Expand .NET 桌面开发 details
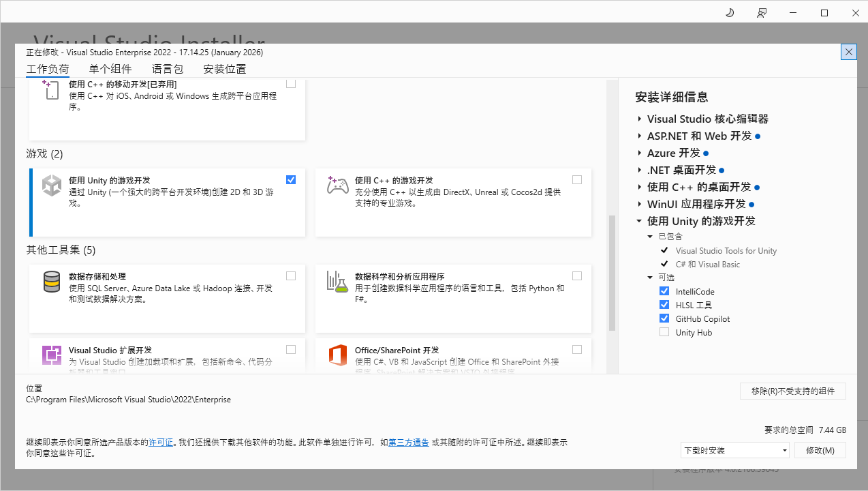 (x=640, y=170)
